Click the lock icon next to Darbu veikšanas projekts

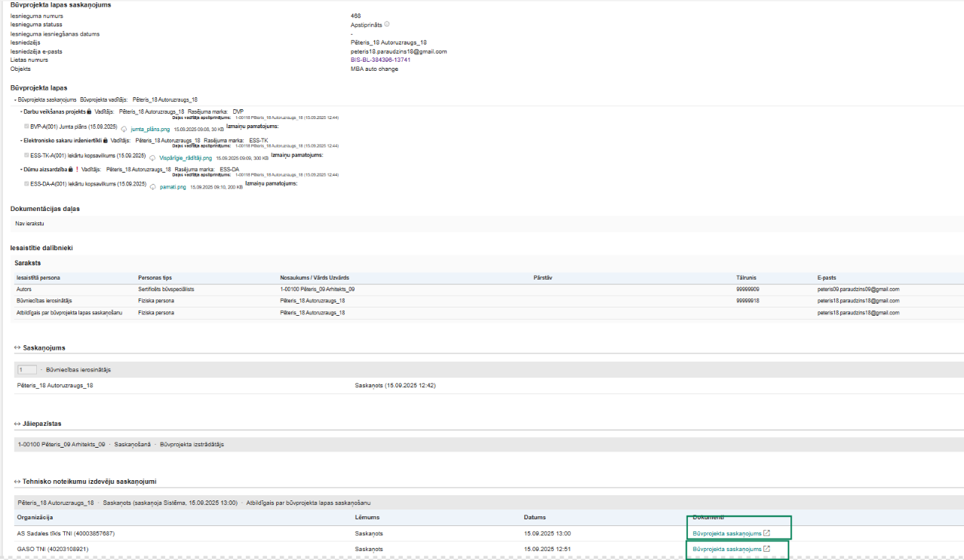pyautogui.click(x=89, y=112)
